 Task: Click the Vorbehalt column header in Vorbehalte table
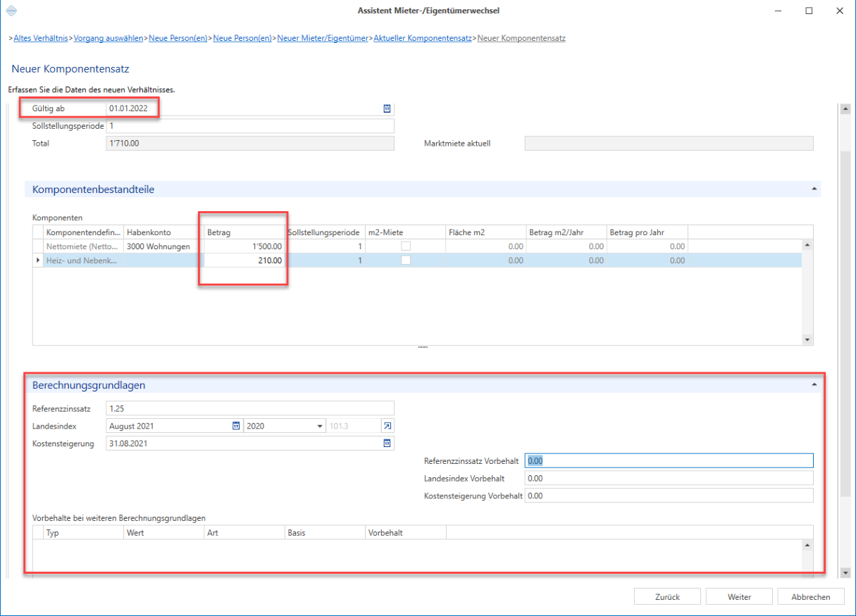tap(405, 533)
